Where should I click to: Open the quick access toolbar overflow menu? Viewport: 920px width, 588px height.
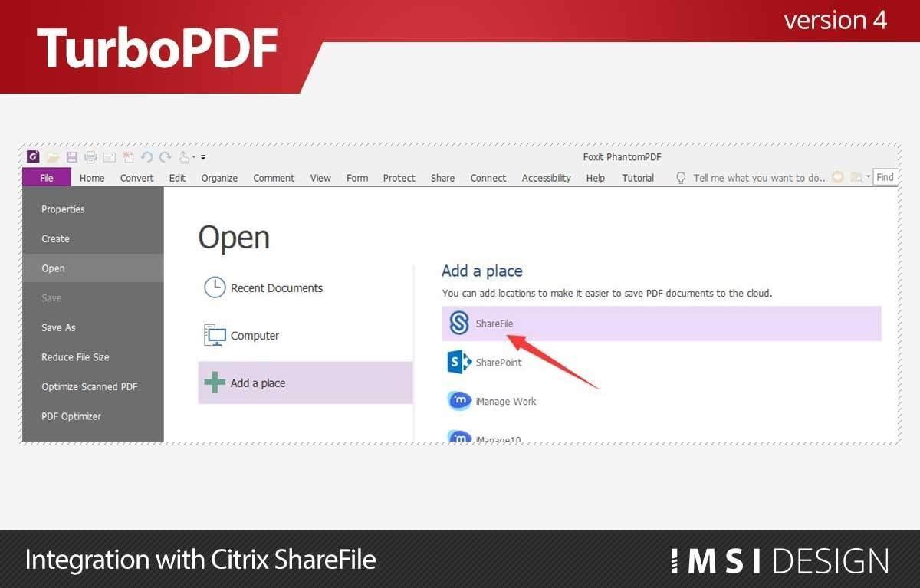[x=203, y=158]
